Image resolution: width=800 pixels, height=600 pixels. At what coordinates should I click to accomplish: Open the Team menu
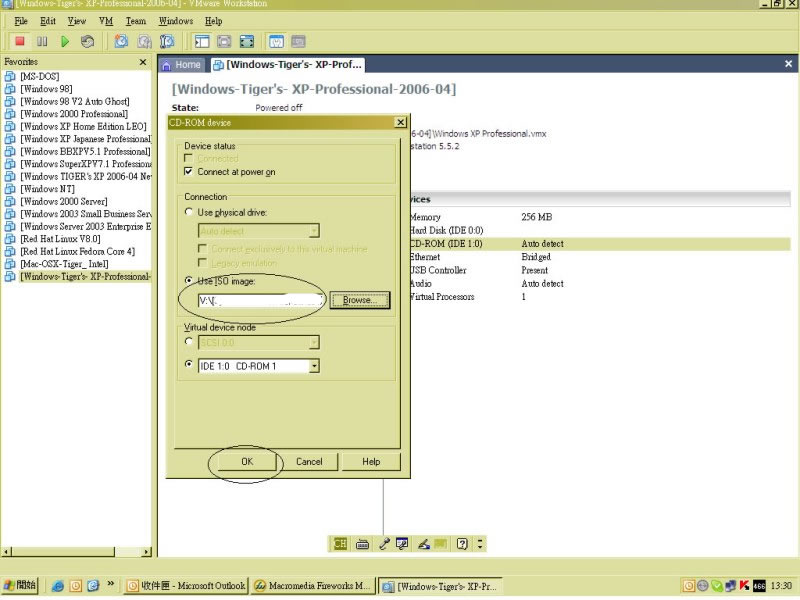pyautogui.click(x=136, y=21)
